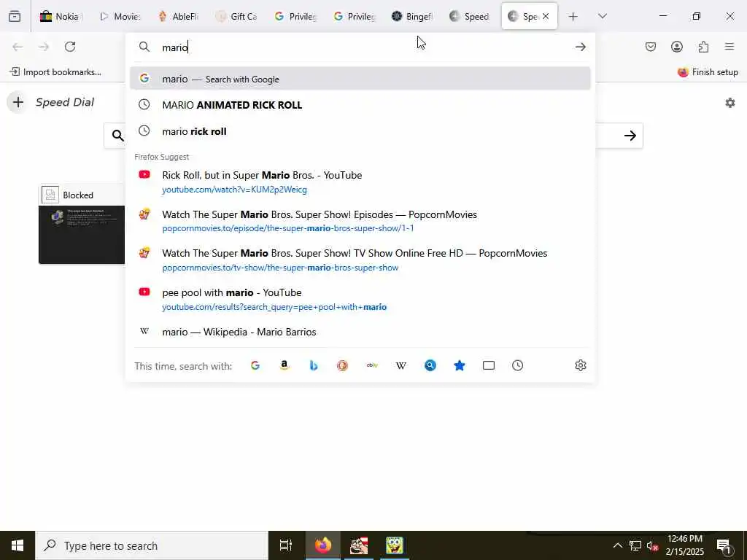747x560 pixels.
Task: Open Firefox View icon at tab bar start
Action: tap(15, 16)
